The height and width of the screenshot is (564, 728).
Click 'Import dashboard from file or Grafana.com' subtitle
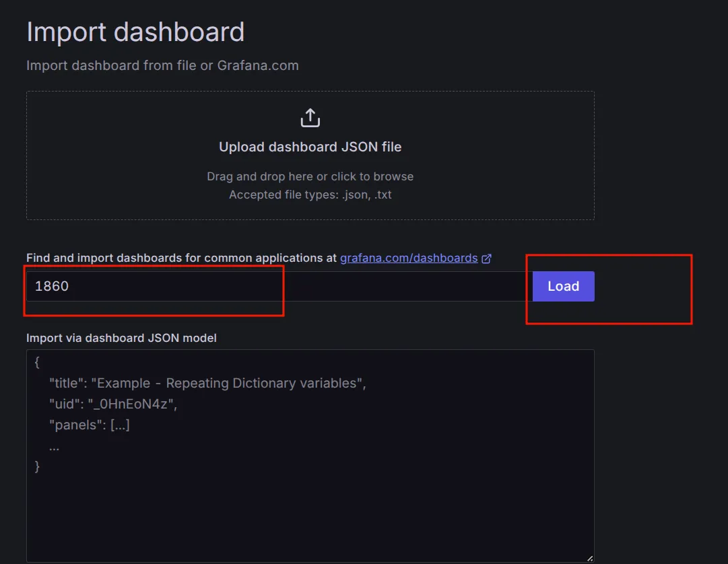162,65
